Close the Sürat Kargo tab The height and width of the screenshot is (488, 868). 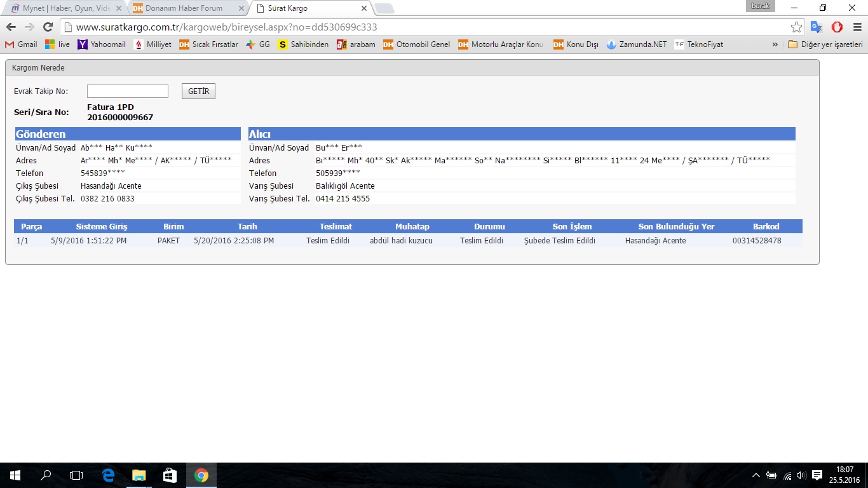(363, 8)
